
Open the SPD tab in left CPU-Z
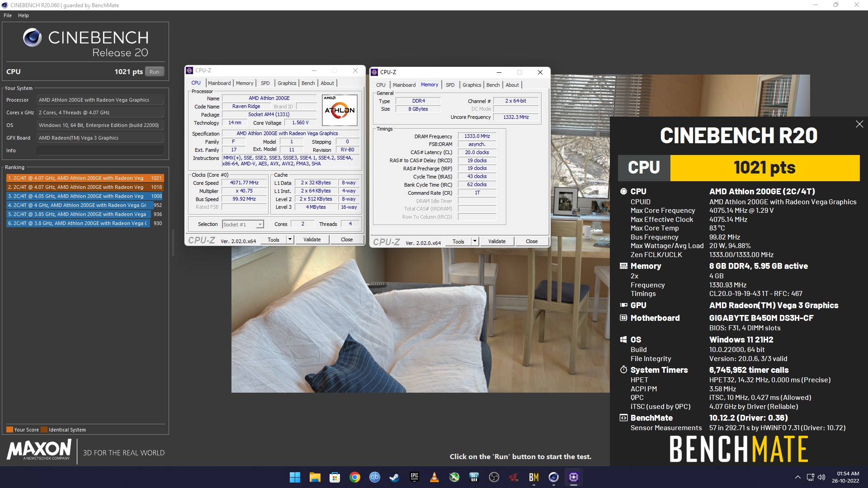point(265,83)
